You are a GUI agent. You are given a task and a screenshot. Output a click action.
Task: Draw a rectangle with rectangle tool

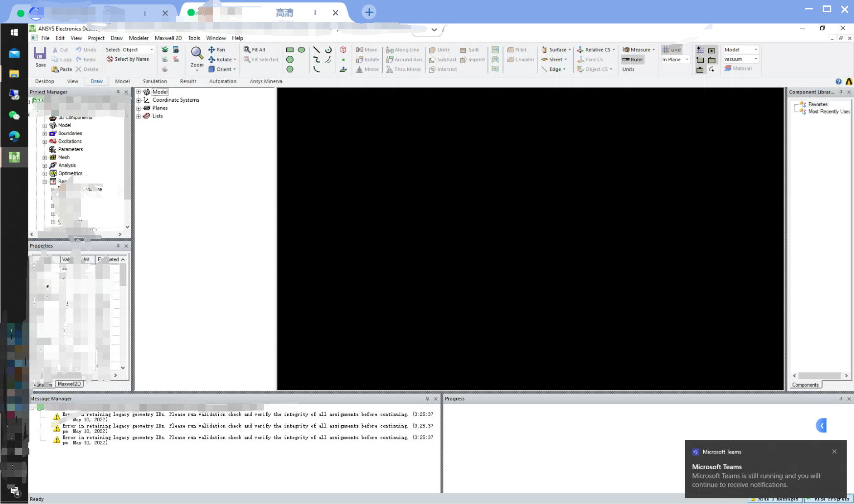tap(290, 50)
